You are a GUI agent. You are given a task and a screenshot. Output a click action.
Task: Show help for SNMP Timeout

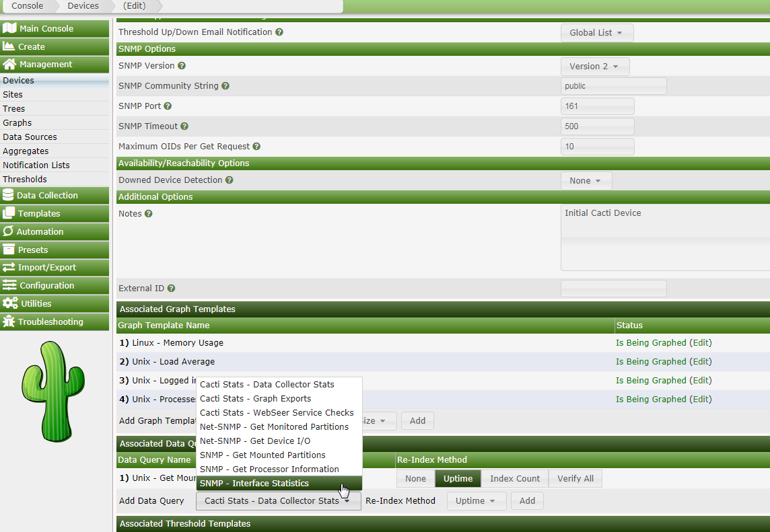coord(184,126)
